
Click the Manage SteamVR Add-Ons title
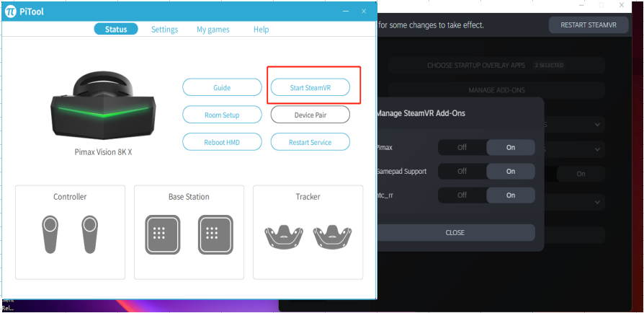[421, 113]
